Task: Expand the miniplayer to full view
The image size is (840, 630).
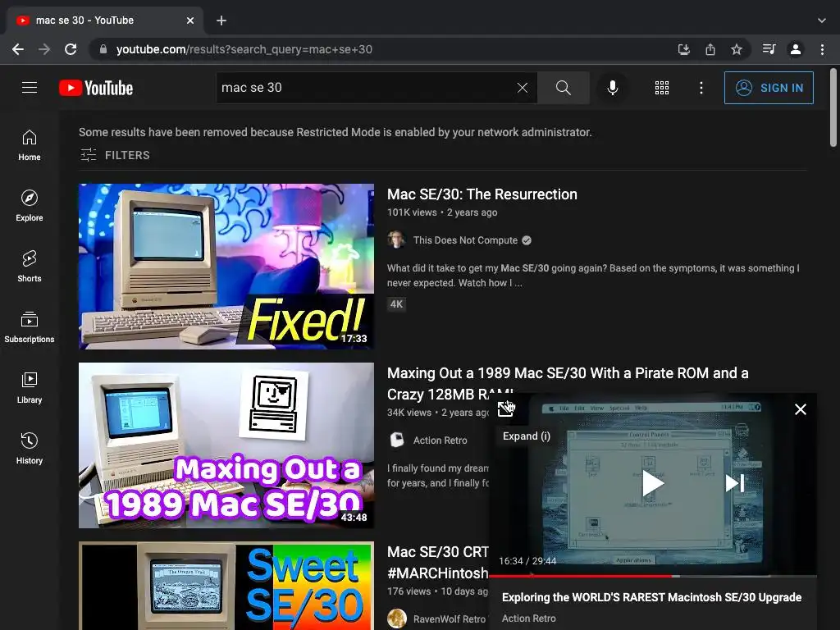Action: point(505,409)
